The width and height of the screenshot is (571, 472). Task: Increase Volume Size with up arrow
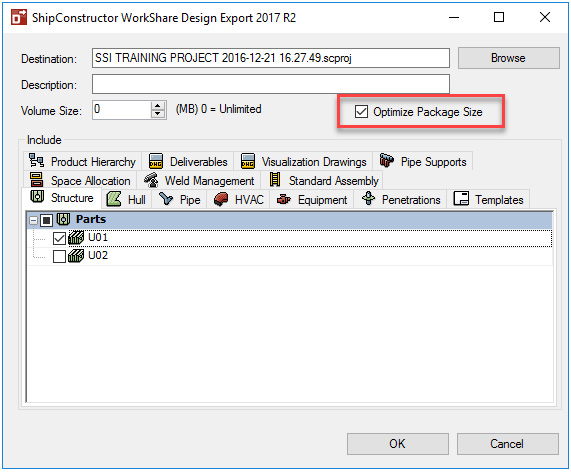coord(158,106)
